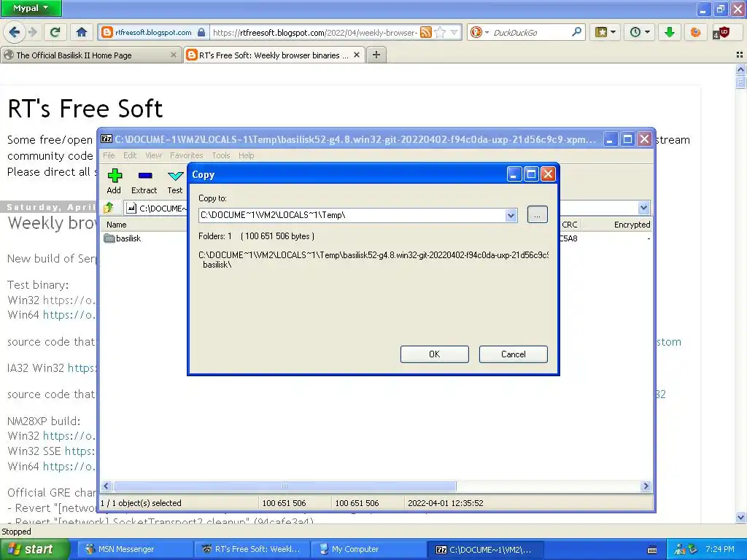Open the bookmarks menu button
The image size is (747, 560).
(x=605, y=32)
